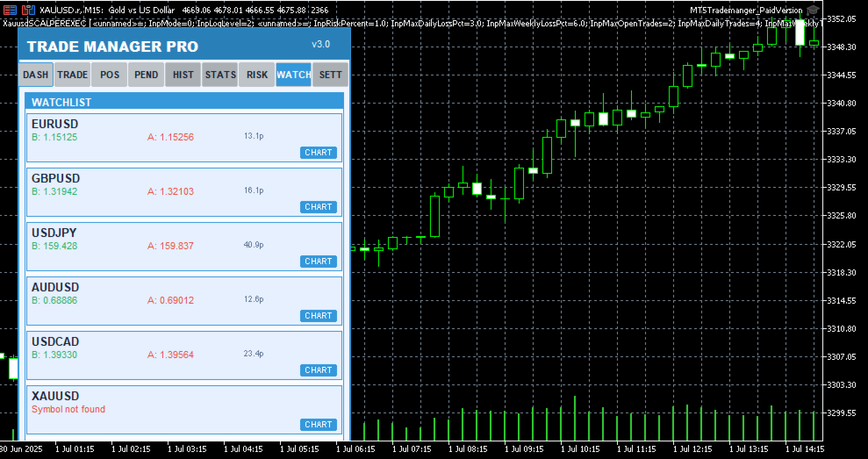The image size is (868, 459).
Task: Open the EURUSD chart button
Action: 319,152
